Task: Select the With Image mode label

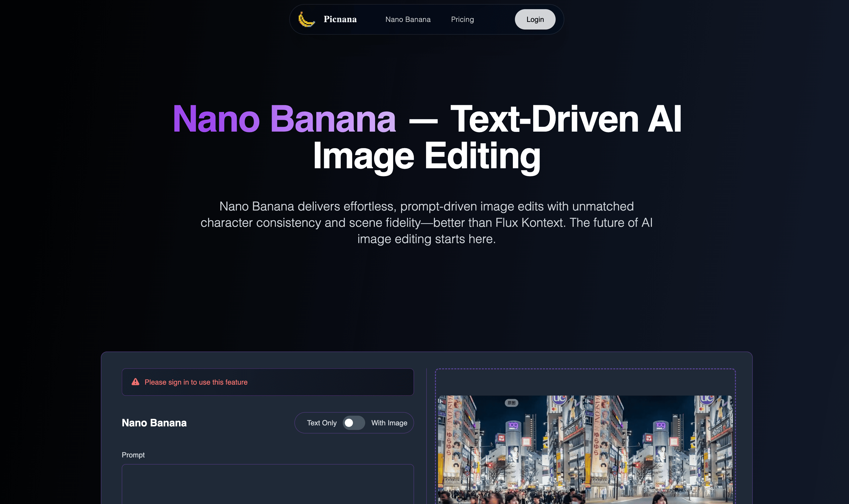Action: coord(389,423)
